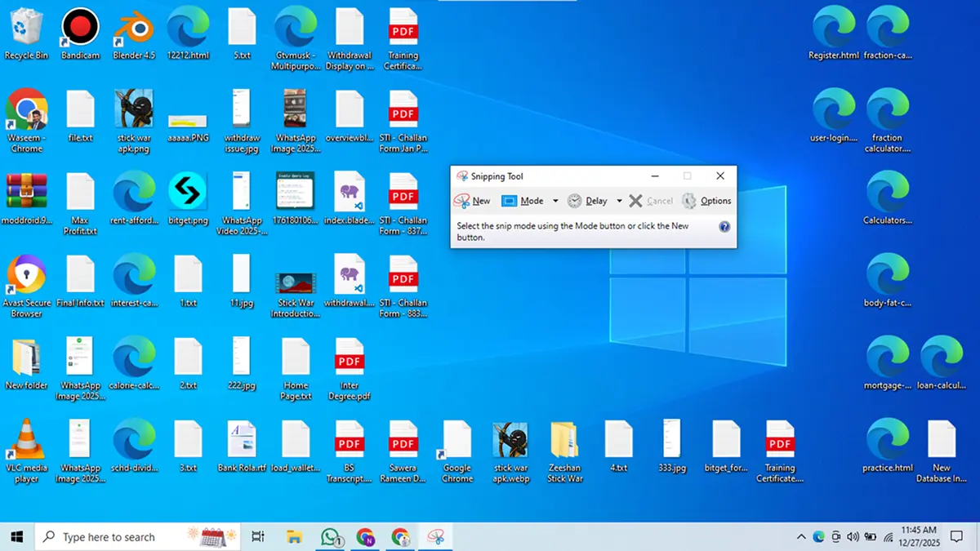Select the mortgage Edge file
The image size is (980, 551).
pyautogui.click(x=888, y=364)
